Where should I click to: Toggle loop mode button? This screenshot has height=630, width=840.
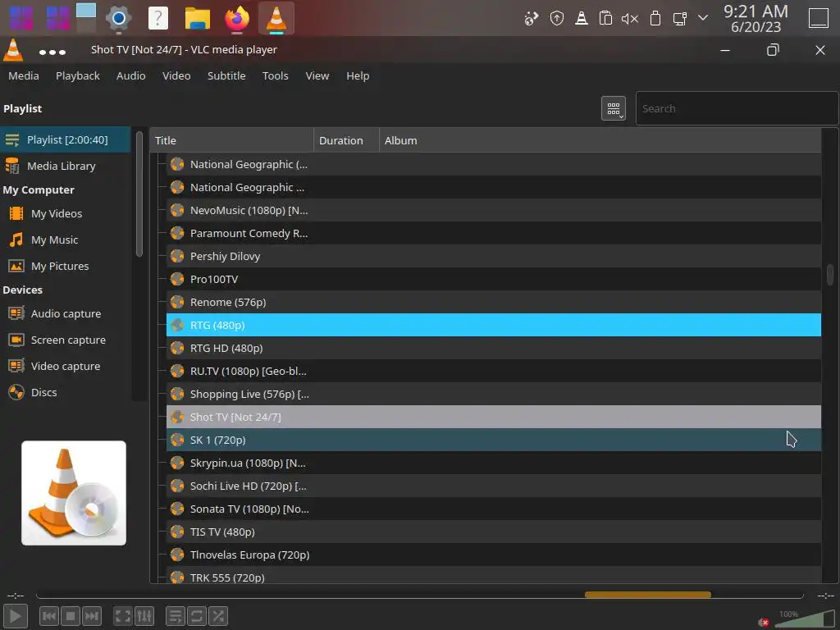click(x=197, y=616)
